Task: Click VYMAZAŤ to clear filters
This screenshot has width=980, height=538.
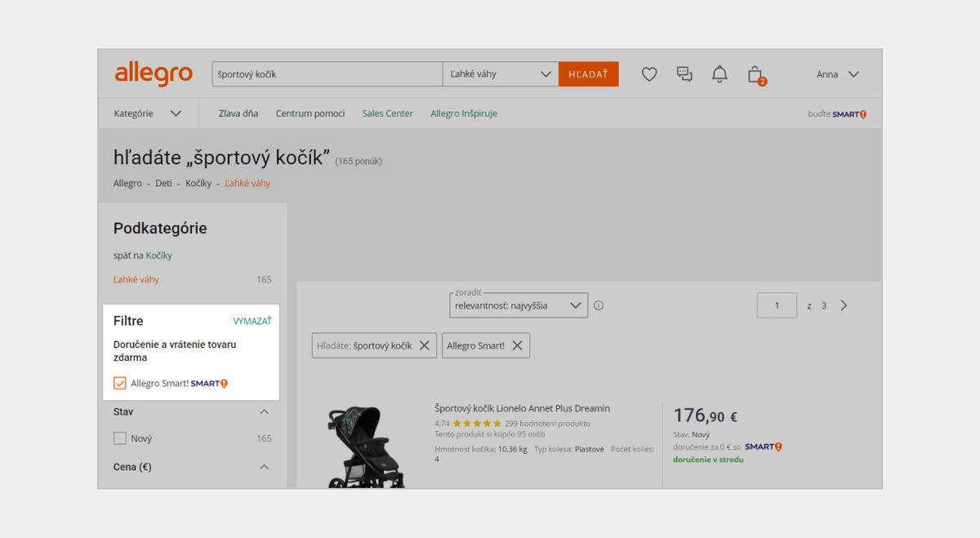Action: point(252,321)
